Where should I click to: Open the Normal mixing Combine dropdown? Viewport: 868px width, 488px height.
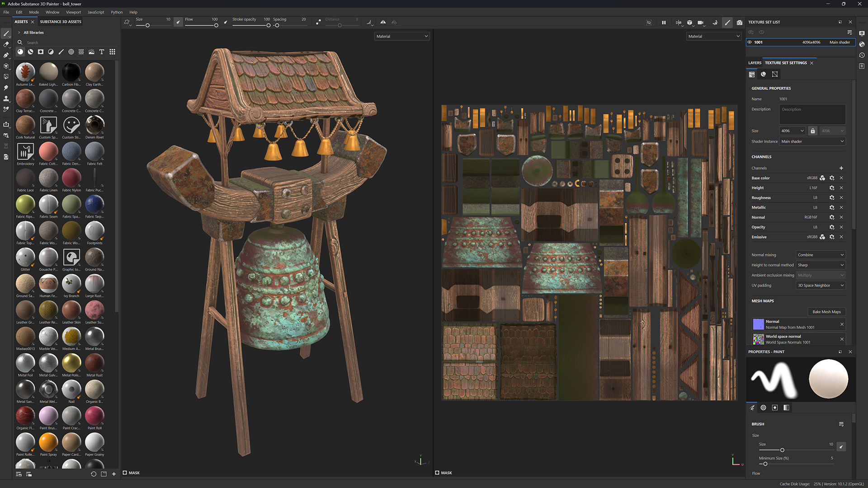(820, 255)
